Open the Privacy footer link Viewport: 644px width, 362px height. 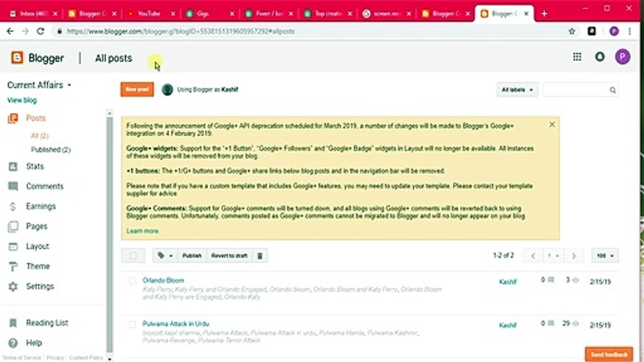tap(55, 357)
